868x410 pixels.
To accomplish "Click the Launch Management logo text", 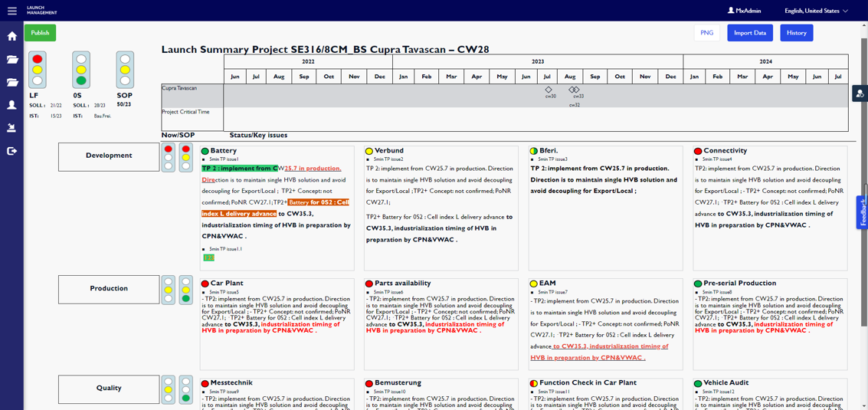I will coord(41,10).
